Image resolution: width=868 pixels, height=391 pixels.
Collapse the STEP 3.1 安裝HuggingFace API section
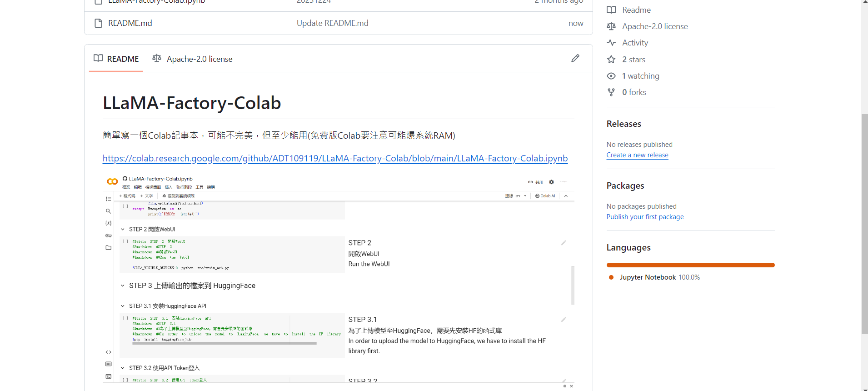pyautogui.click(x=123, y=306)
